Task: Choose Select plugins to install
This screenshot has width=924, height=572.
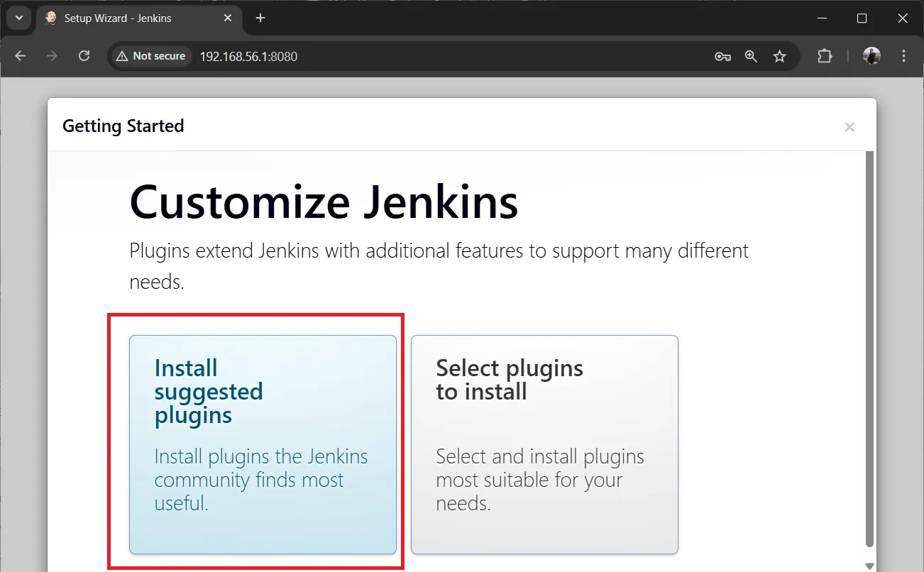Action: [x=544, y=445]
